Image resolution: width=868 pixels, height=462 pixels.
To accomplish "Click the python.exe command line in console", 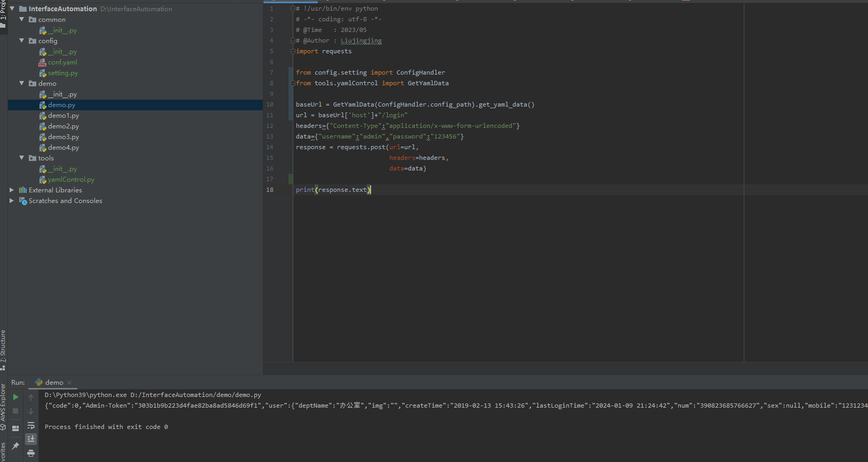I will [x=153, y=395].
